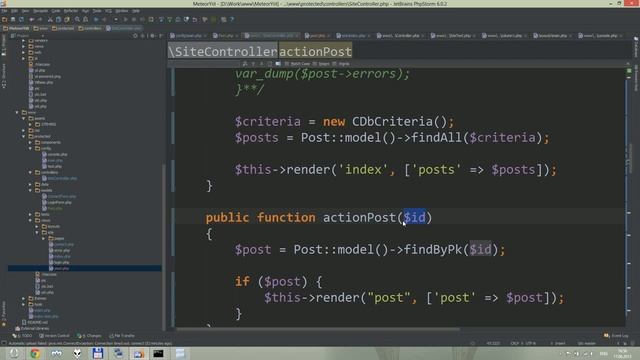Viewport: 640px width, 360px height.
Task: Expand the layouts folder arrow
Action: (x=37, y=226)
